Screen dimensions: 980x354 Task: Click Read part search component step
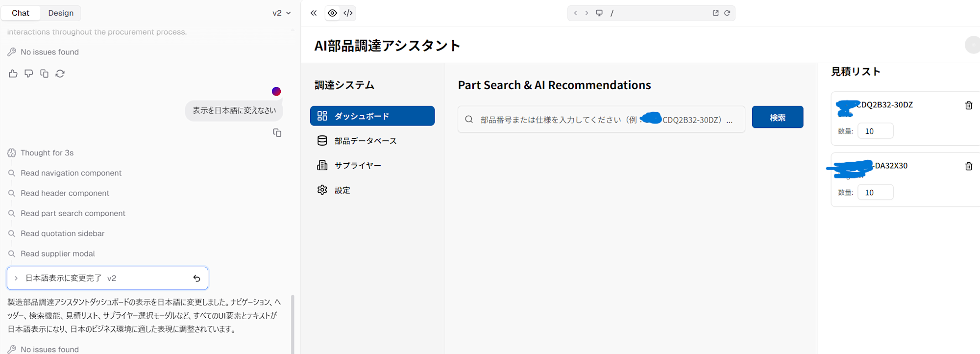(x=73, y=213)
